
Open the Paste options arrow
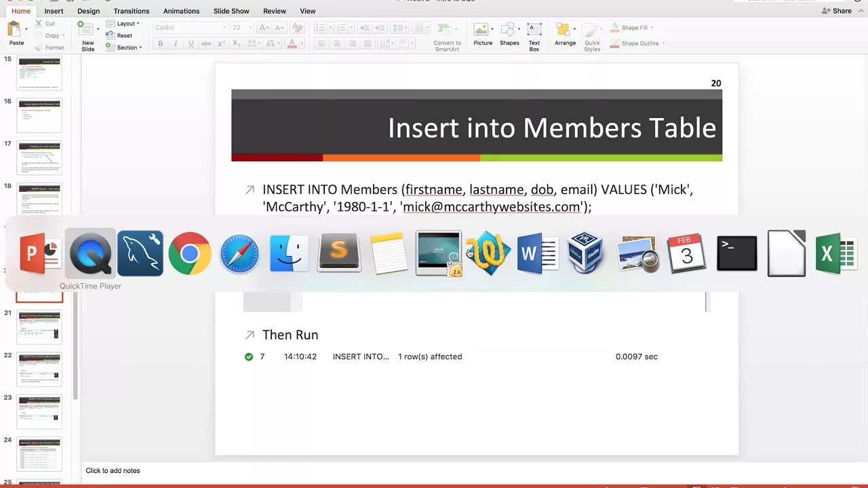click(26, 29)
